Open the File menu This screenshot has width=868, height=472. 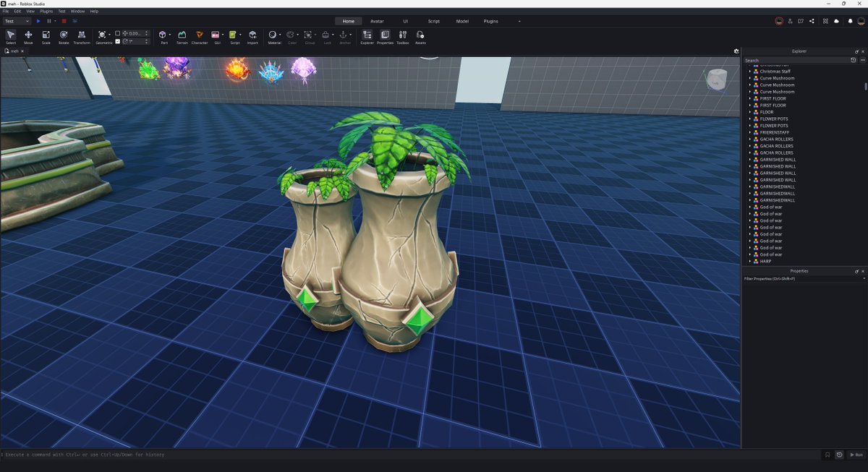pos(6,12)
